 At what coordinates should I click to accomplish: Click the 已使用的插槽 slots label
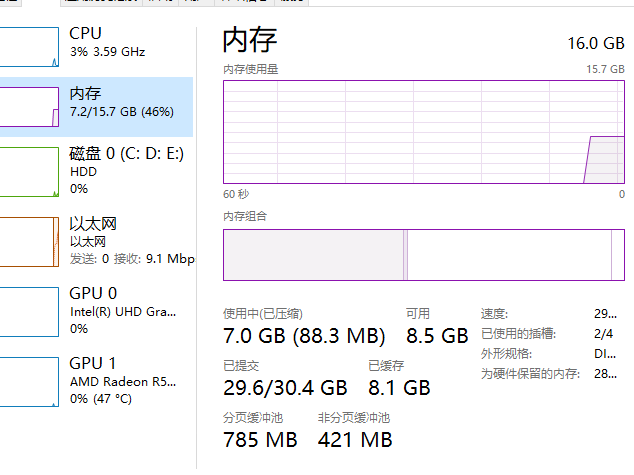(x=518, y=334)
